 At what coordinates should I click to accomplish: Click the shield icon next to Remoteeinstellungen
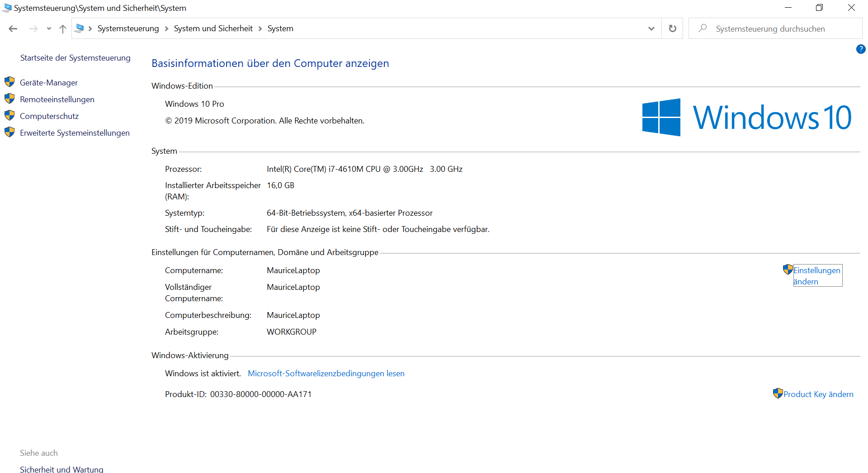9,99
